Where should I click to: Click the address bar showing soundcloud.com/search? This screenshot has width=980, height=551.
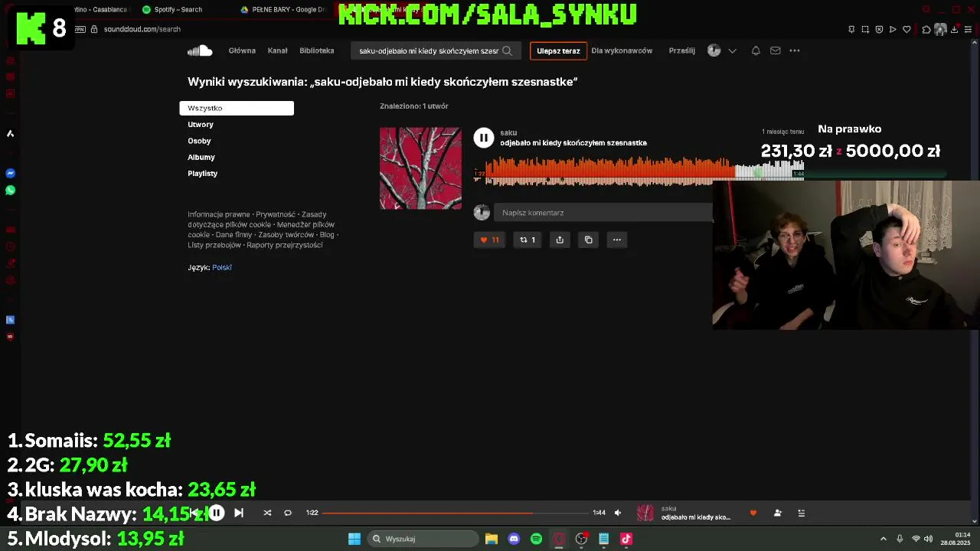click(x=142, y=29)
